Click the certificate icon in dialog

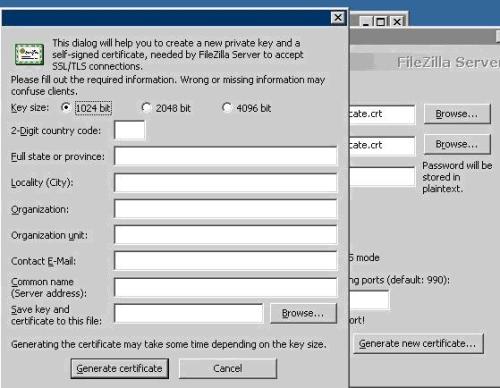29,54
